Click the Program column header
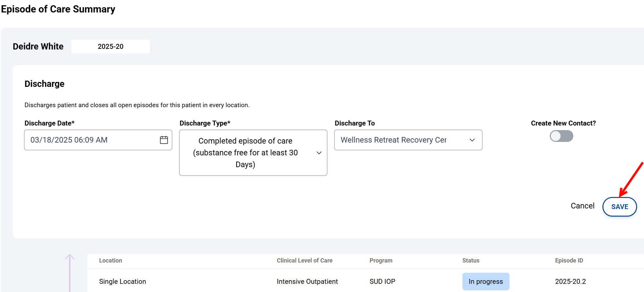644x292 pixels. point(381,261)
